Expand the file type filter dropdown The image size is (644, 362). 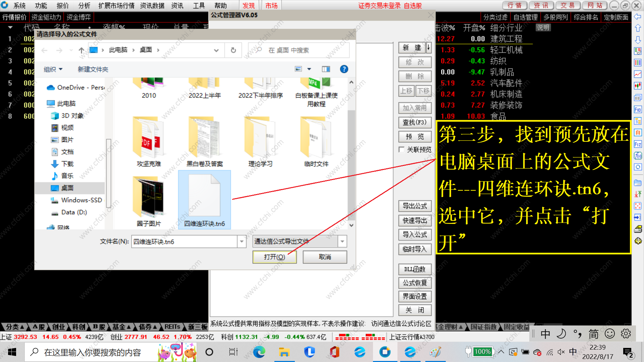(342, 241)
